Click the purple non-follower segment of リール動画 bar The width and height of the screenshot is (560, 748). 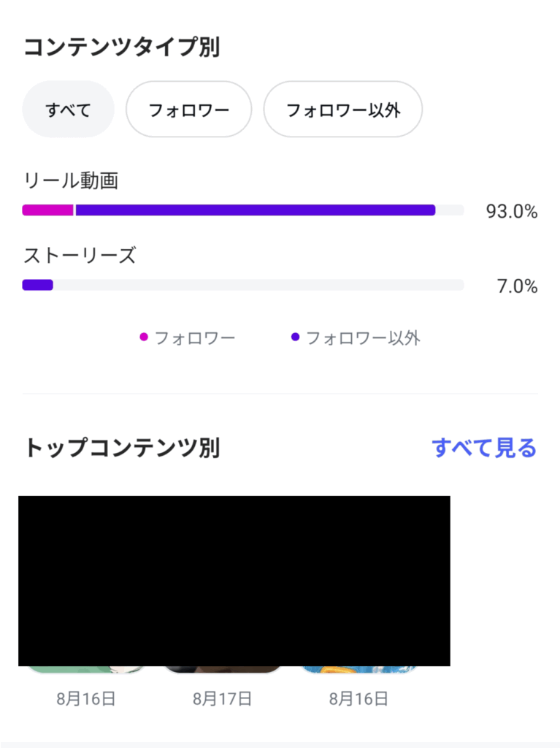point(256,210)
